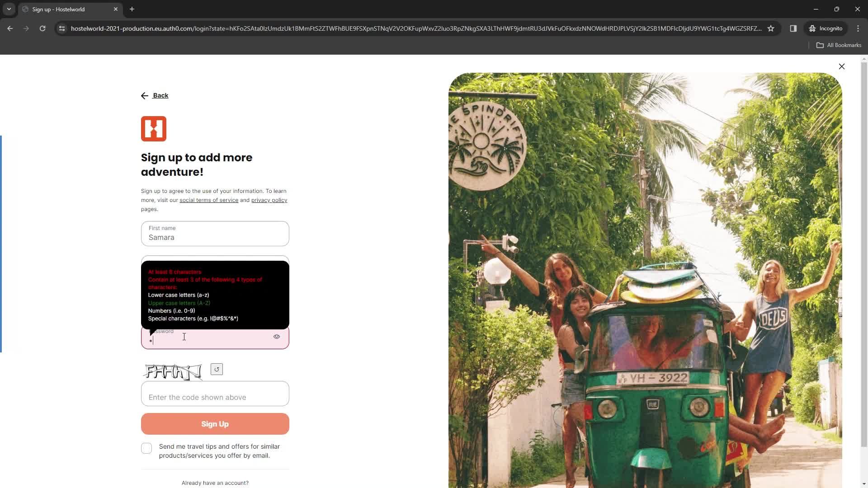Click the 'social terms of service' link
Screen dimensions: 868x488
click(x=209, y=200)
